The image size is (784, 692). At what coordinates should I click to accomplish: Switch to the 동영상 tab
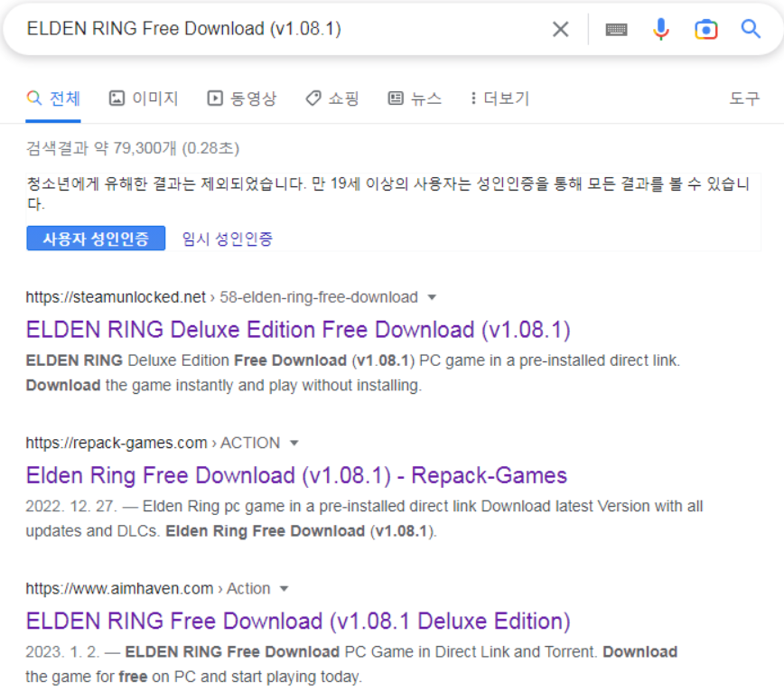[242, 98]
